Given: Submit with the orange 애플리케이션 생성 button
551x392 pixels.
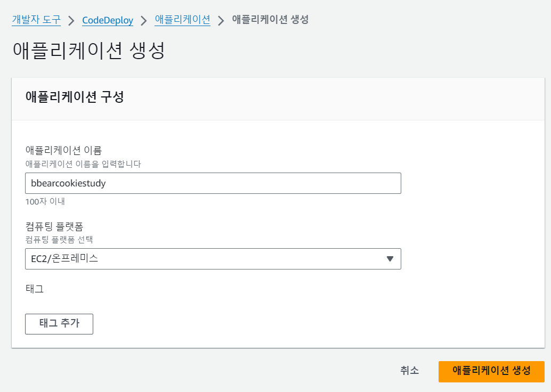Looking at the screenshot, I should 491,371.
